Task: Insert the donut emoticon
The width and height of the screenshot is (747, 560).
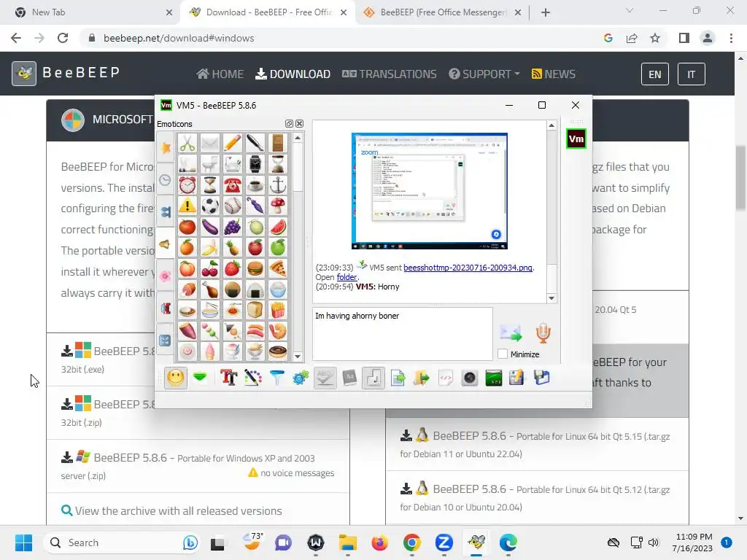Action: click(x=278, y=352)
